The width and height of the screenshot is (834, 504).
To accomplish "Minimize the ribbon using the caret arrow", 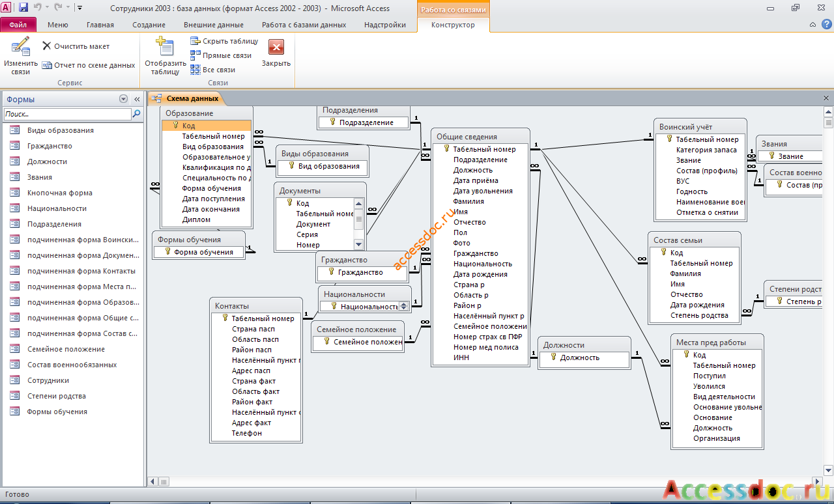I will [x=812, y=24].
